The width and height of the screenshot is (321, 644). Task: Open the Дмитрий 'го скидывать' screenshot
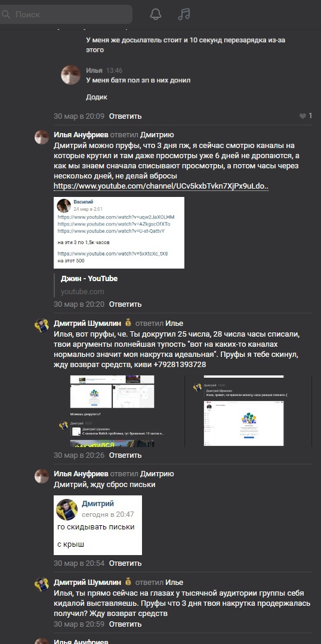tap(98, 525)
